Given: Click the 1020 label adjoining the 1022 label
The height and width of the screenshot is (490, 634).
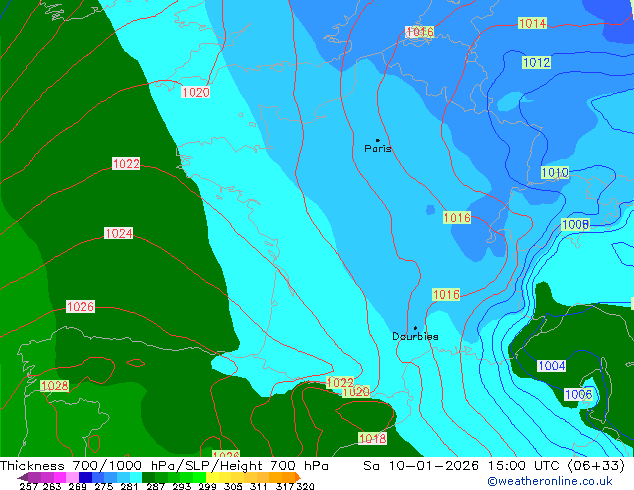Looking at the screenshot, I should (x=356, y=392).
